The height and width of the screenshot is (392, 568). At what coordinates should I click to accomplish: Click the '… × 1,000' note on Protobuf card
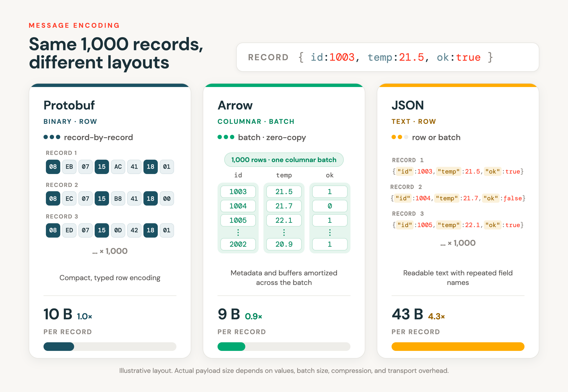110,251
